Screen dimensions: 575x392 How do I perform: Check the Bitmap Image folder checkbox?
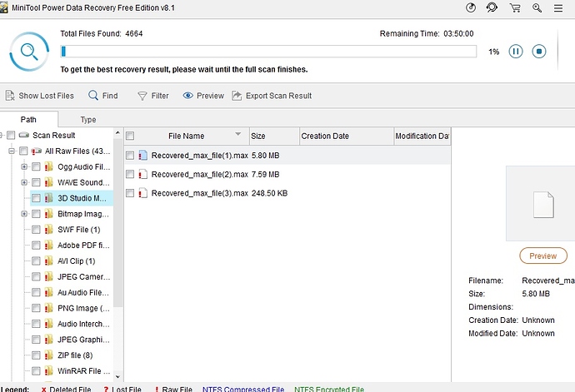pos(36,214)
